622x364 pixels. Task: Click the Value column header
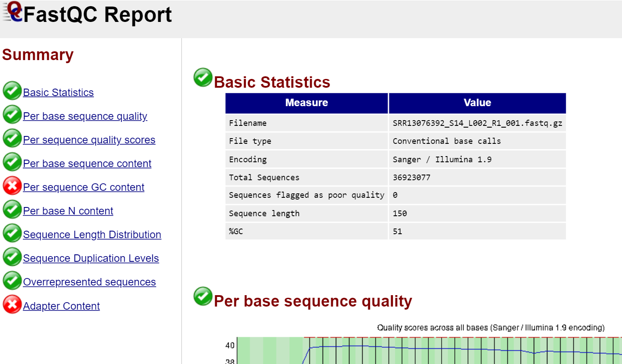478,103
